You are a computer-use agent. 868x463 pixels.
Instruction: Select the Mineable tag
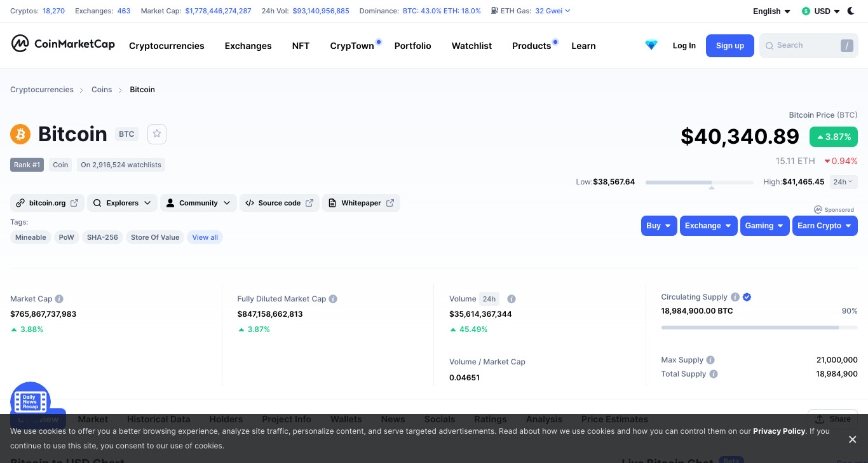pyautogui.click(x=31, y=237)
